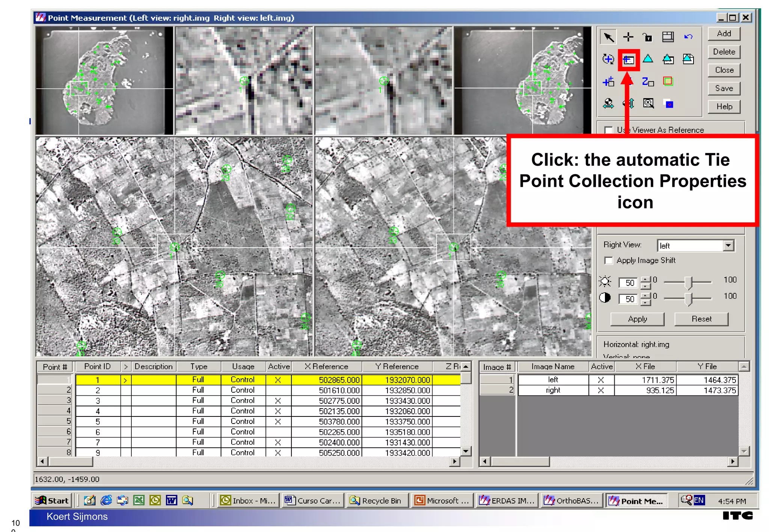
Task: Click the brightness sun icon
Action: (605, 281)
